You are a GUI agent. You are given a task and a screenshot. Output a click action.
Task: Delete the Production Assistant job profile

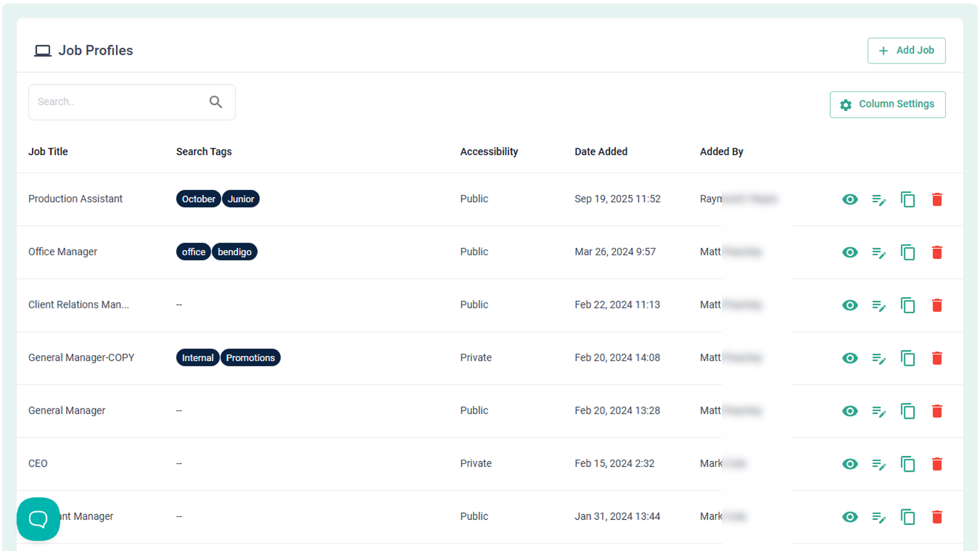[x=937, y=199]
